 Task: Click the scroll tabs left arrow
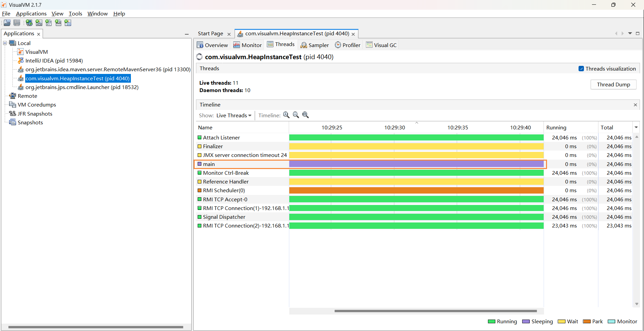click(616, 34)
